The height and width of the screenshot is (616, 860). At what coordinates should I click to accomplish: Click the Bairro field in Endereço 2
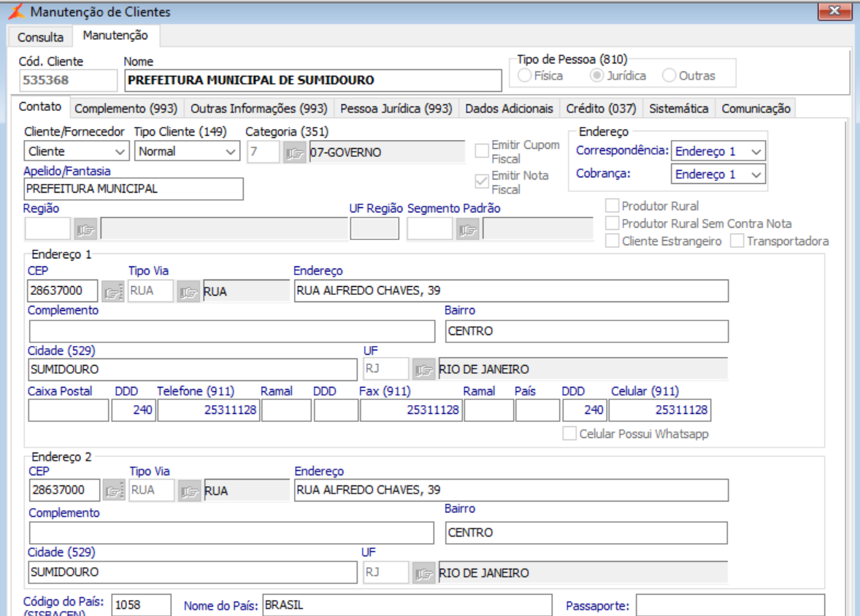point(586,533)
